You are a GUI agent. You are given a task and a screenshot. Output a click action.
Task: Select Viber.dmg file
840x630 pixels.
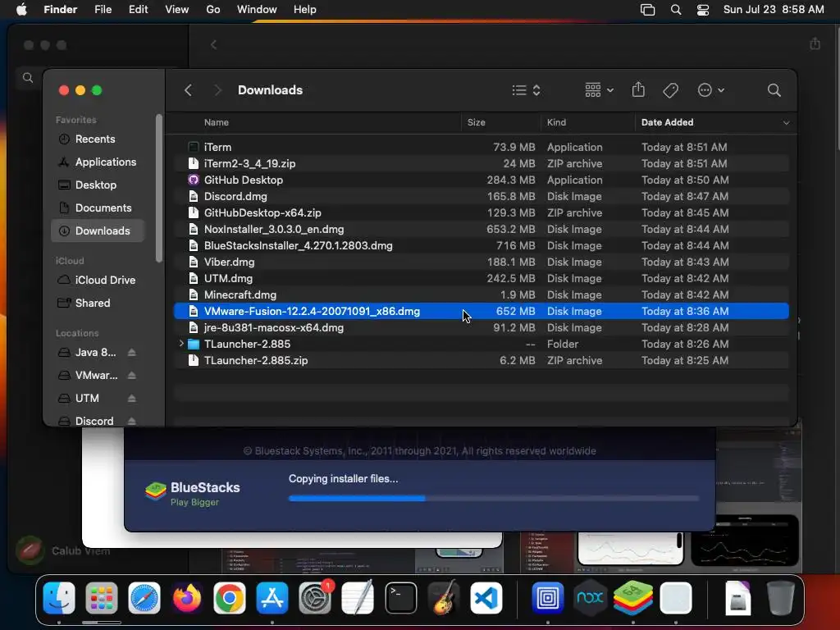[481, 262]
